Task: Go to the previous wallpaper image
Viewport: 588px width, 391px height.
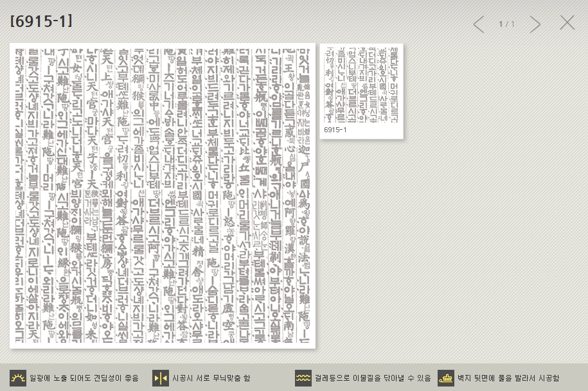Action: click(479, 24)
